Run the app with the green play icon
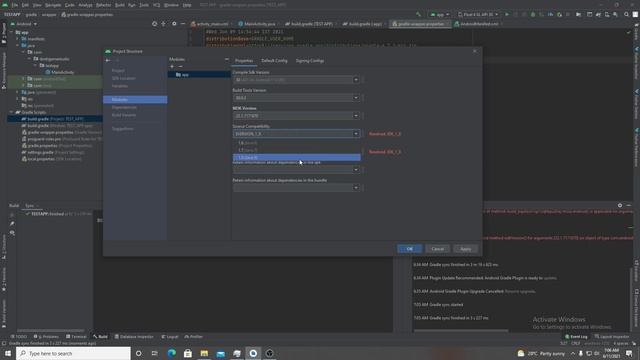 [507, 14]
